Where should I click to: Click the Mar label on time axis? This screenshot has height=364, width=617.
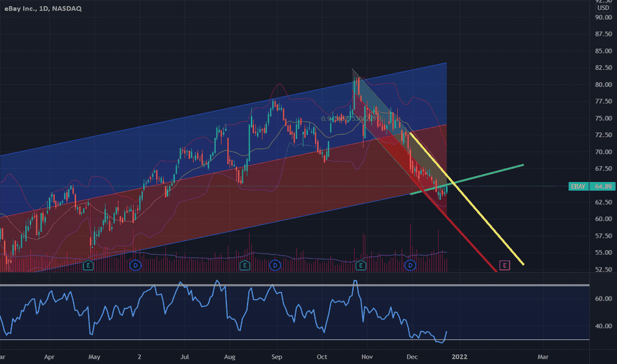coord(543,357)
